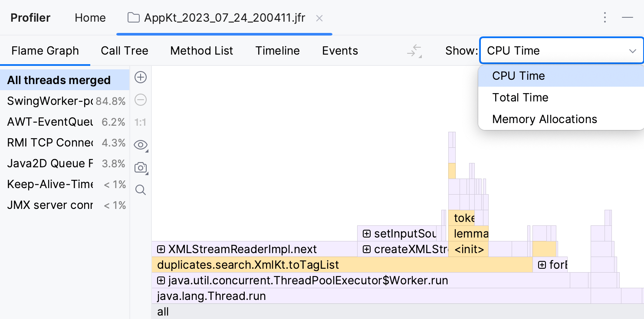Choose Total Time in the Show list

[x=519, y=97]
